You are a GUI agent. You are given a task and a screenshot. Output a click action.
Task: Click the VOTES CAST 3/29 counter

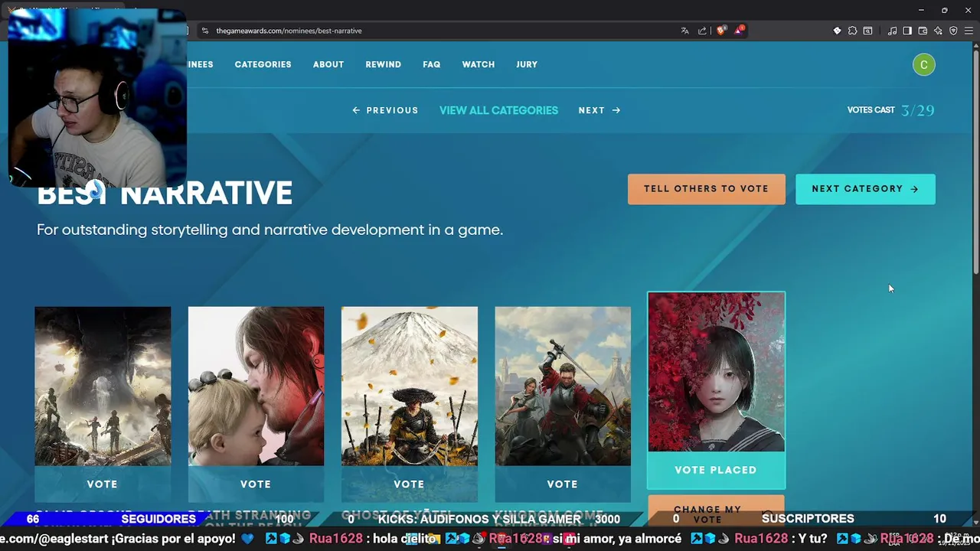(890, 110)
